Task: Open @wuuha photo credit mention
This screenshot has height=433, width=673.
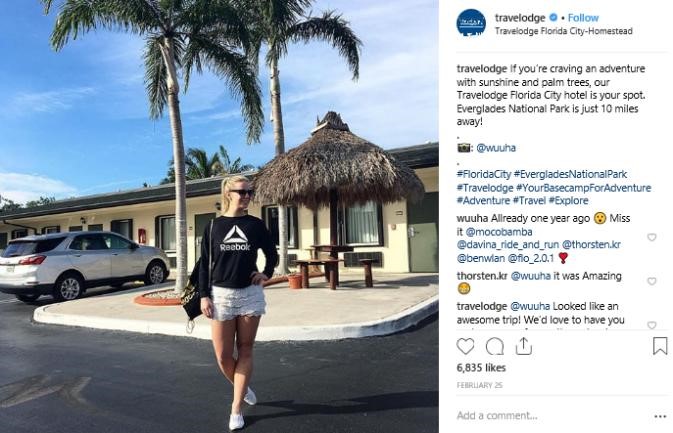Action: 496,148
